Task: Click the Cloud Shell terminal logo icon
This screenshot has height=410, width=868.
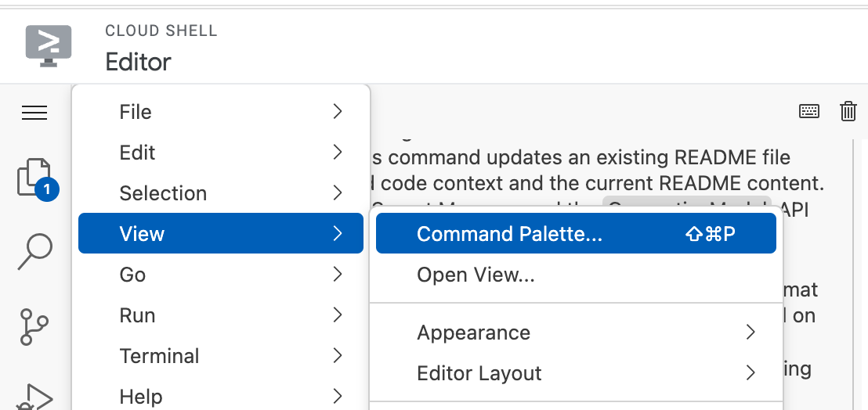Action: tap(49, 45)
